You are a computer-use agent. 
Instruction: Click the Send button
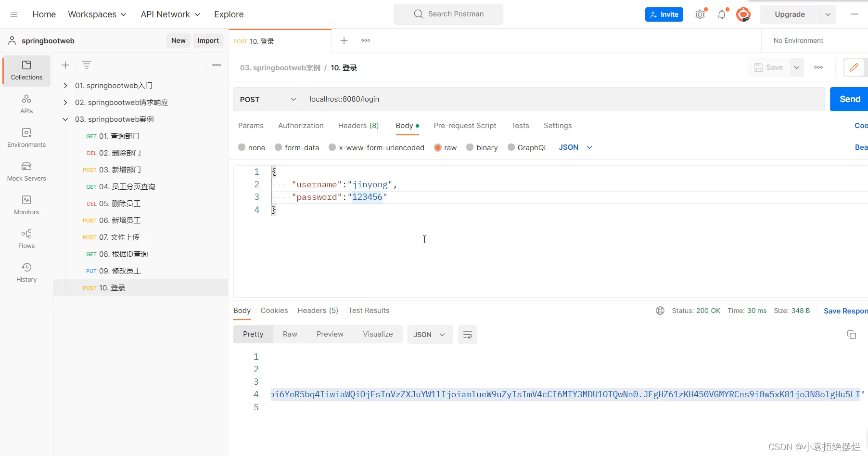pos(849,99)
